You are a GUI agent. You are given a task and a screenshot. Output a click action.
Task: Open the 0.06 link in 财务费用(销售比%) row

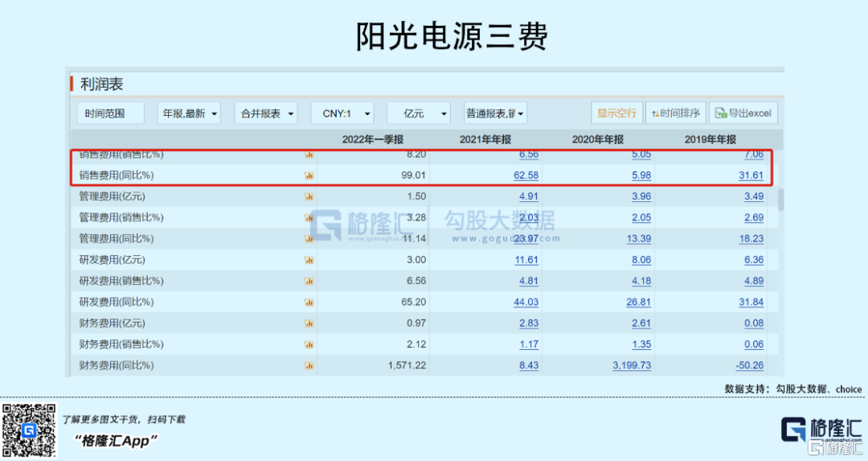[754, 344]
